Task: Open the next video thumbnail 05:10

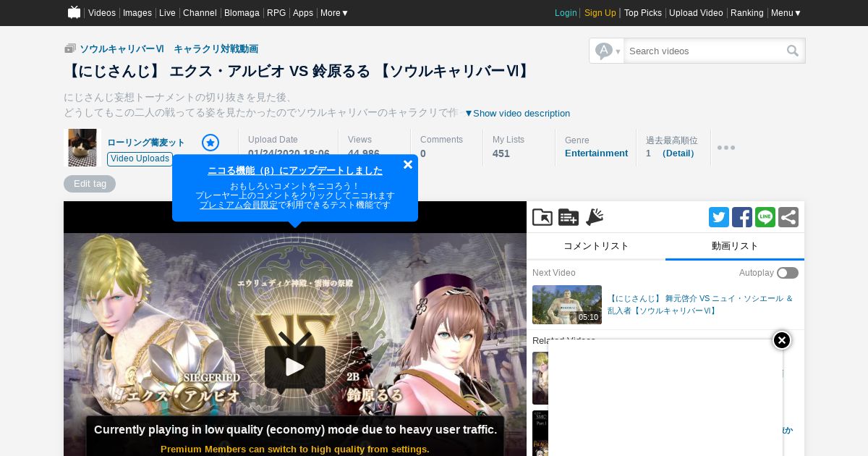Action: pyautogui.click(x=567, y=305)
